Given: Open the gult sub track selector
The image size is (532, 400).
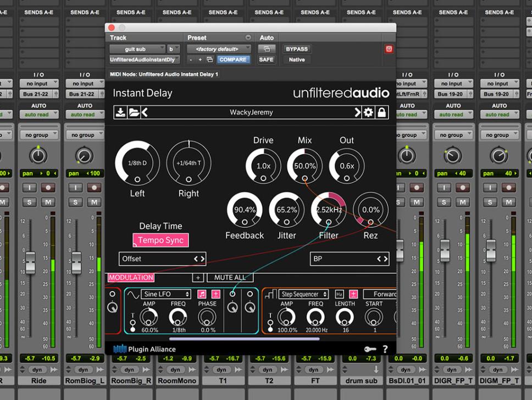Looking at the screenshot, I should pos(137,49).
